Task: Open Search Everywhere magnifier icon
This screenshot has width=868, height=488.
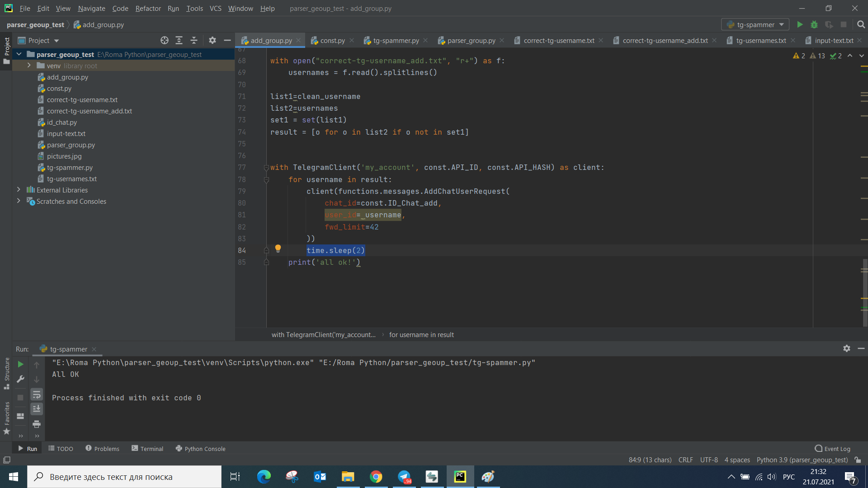Action: click(861, 25)
